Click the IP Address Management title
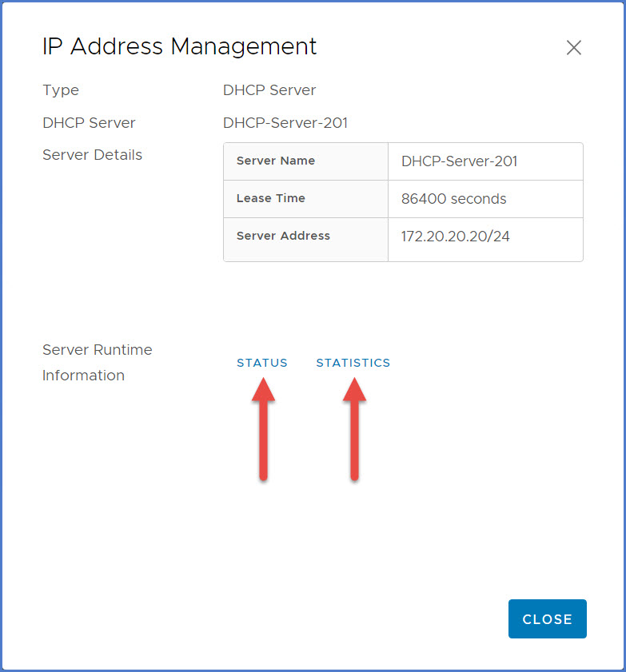This screenshot has width=626, height=672. click(179, 46)
